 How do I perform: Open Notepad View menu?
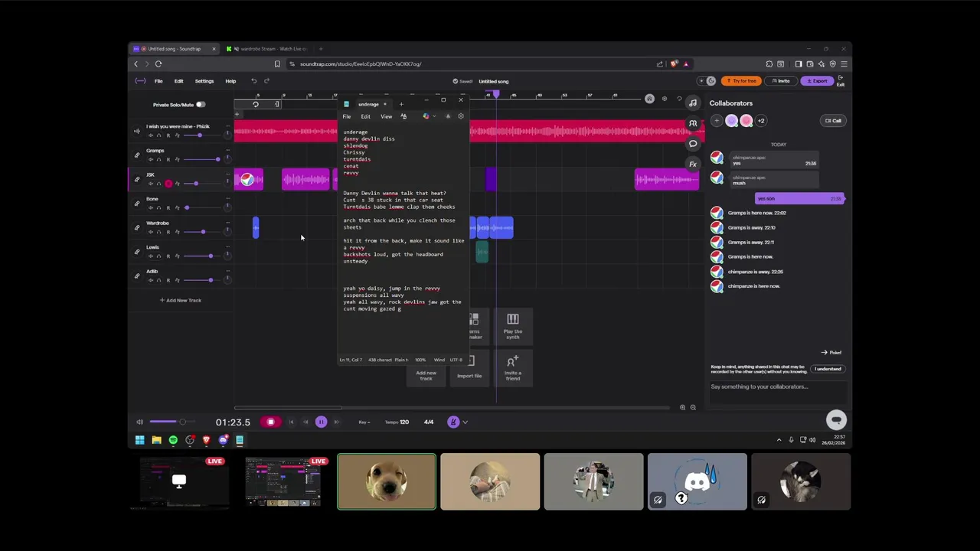pyautogui.click(x=386, y=116)
